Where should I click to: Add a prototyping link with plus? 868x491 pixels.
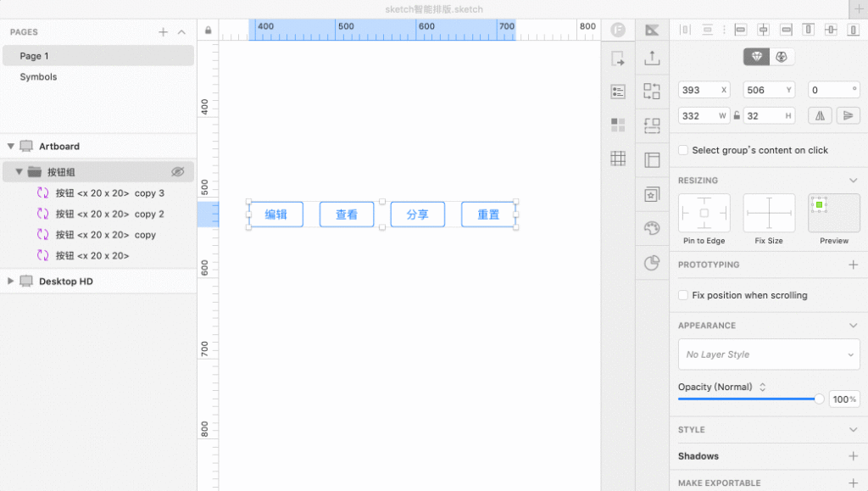click(853, 265)
